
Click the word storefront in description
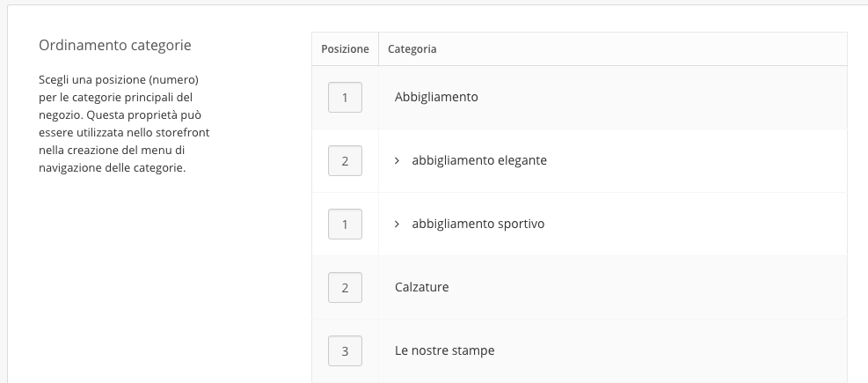tap(183, 133)
